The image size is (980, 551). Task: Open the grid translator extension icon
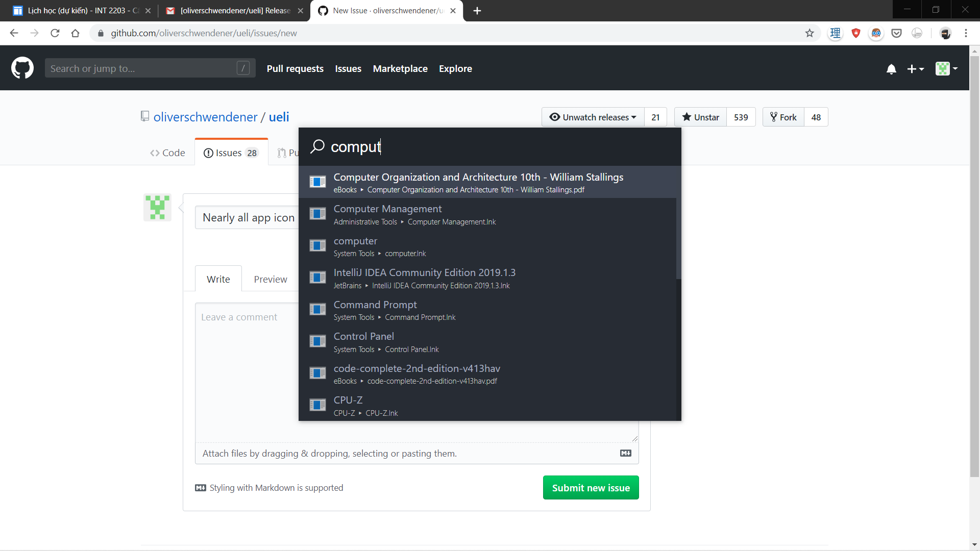click(836, 33)
